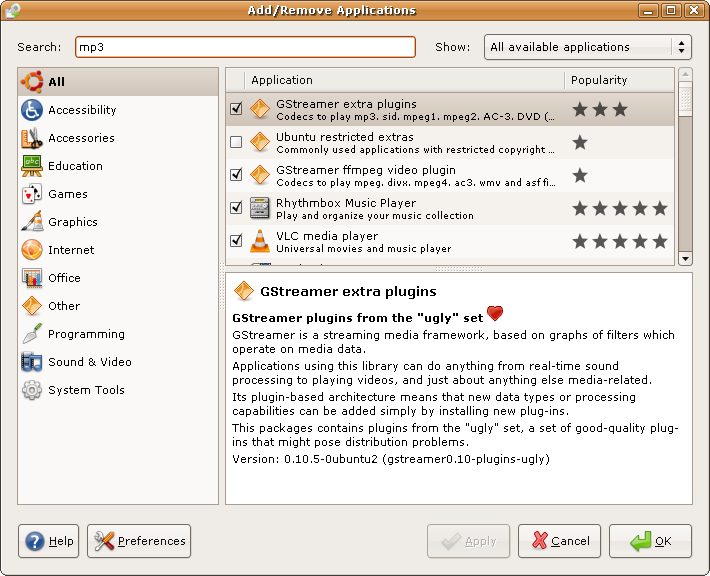Confirm with the OK button
This screenshot has width=710, height=576.
[651, 541]
